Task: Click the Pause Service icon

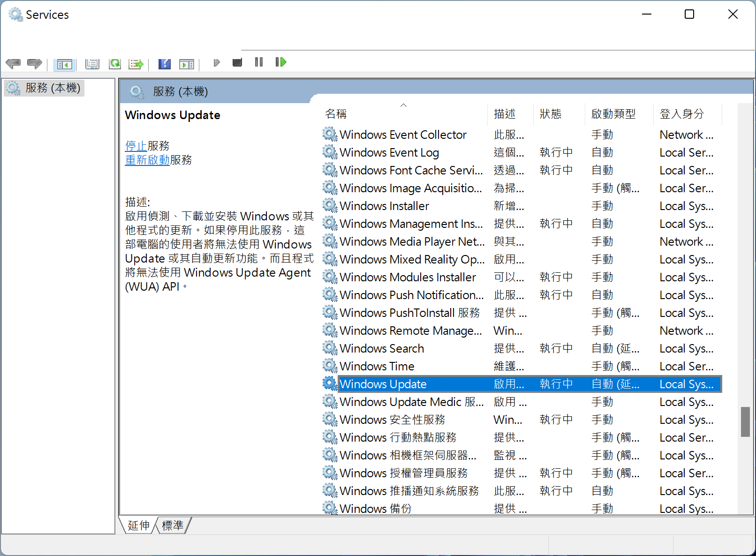Action: pyautogui.click(x=259, y=62)
